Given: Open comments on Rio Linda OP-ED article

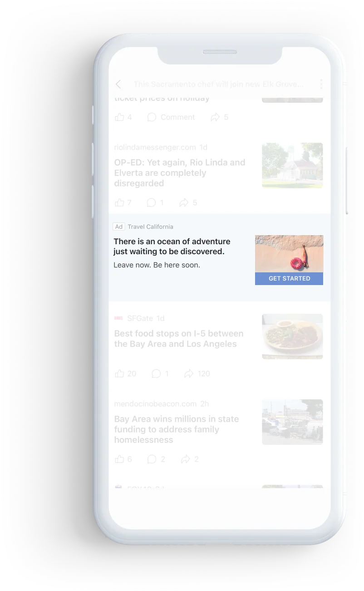Looking at the screenshot, I should 155,203.
